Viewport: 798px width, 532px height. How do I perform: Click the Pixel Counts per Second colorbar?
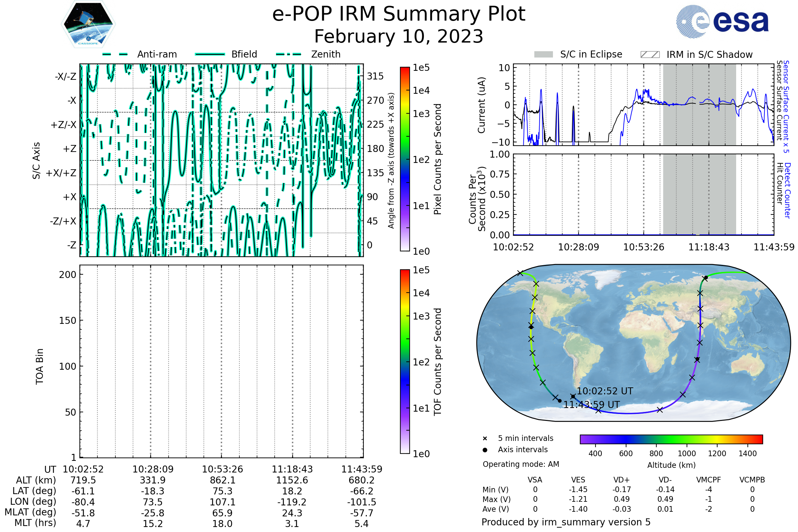pos(405,159)
